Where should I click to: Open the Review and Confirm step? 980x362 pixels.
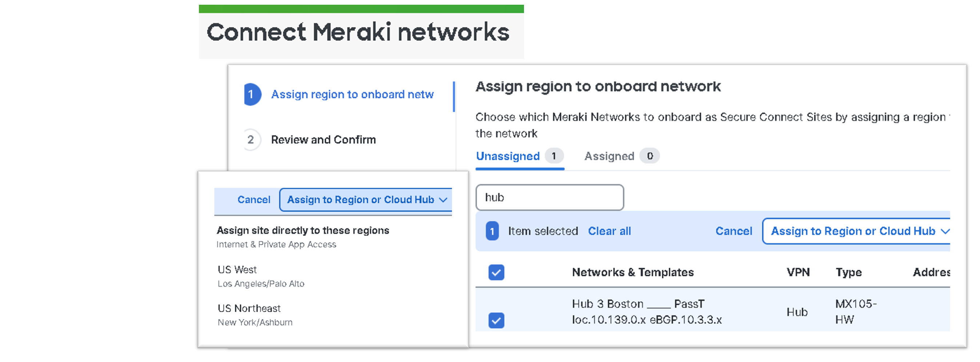click(323, 140)
